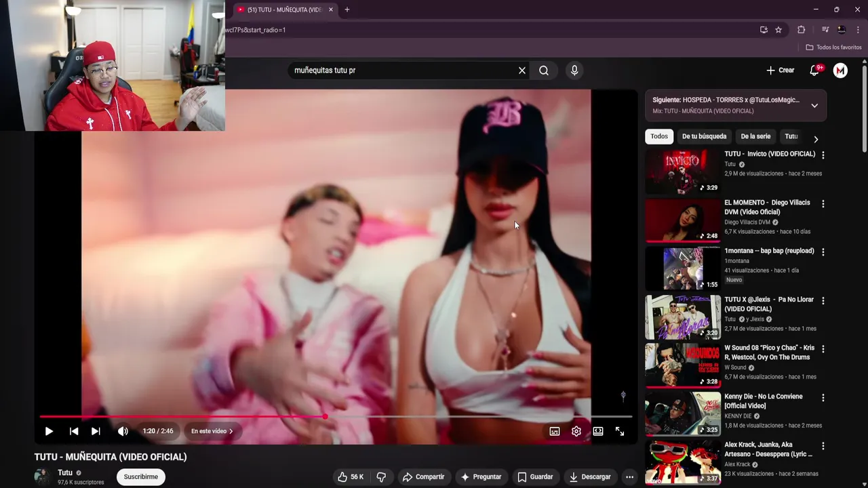Clear the search box with X
This screenshot has width=868, height=488.
pyautogui.click(x=522, y=70)
